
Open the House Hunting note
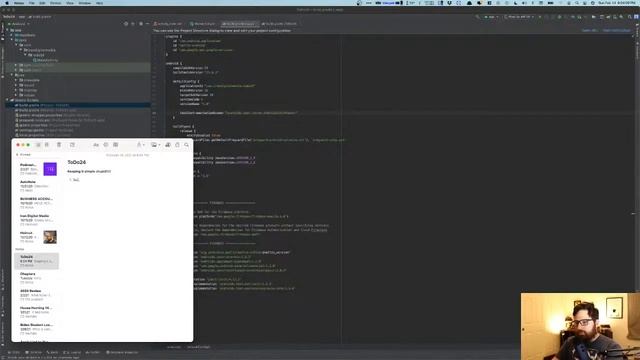(x=37, y=312)
